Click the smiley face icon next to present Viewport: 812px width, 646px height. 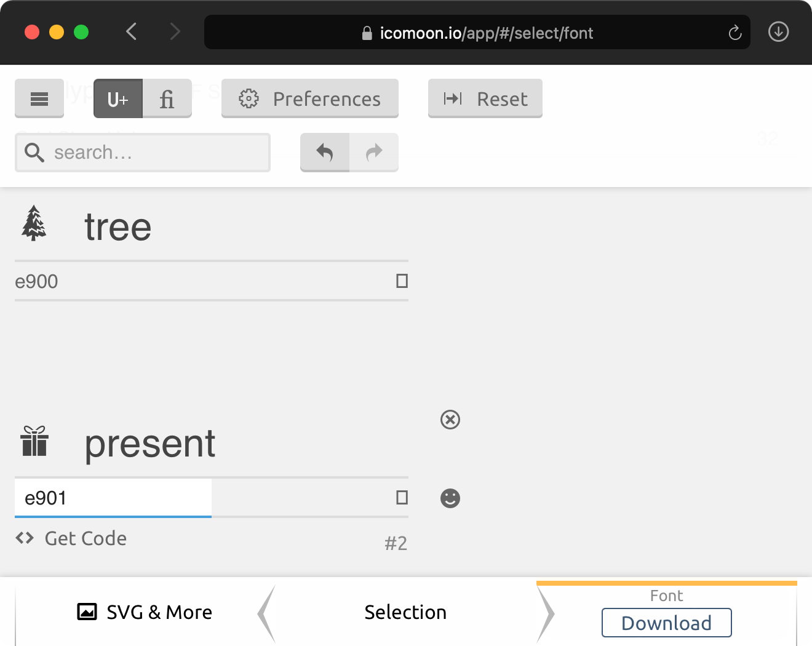pos(450,498)
